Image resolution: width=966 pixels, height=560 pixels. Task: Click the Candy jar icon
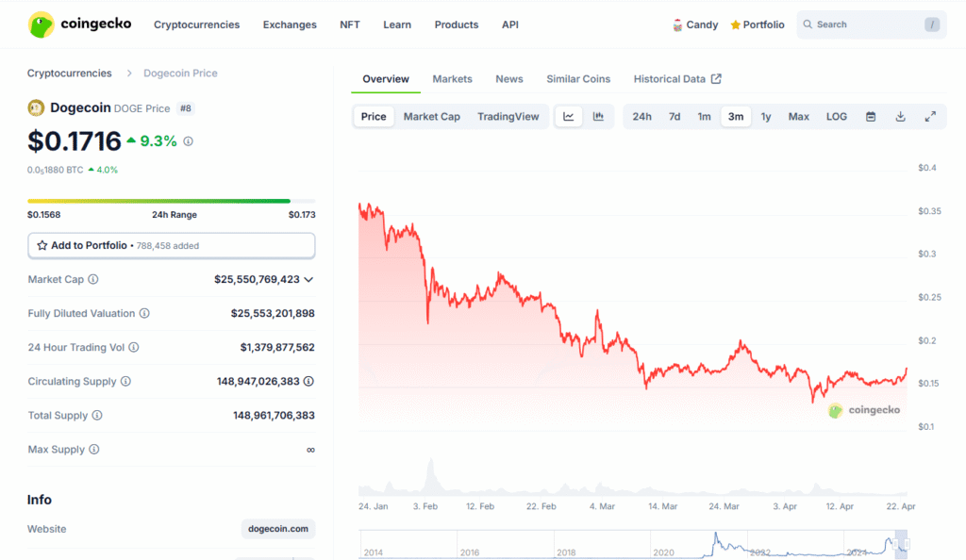677,25
